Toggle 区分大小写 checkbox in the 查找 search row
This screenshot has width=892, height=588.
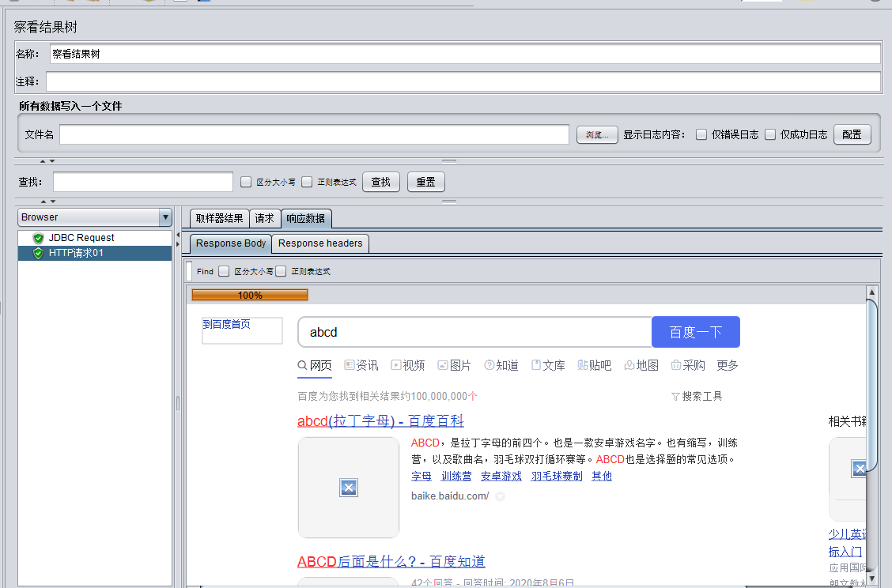[246, 182]
